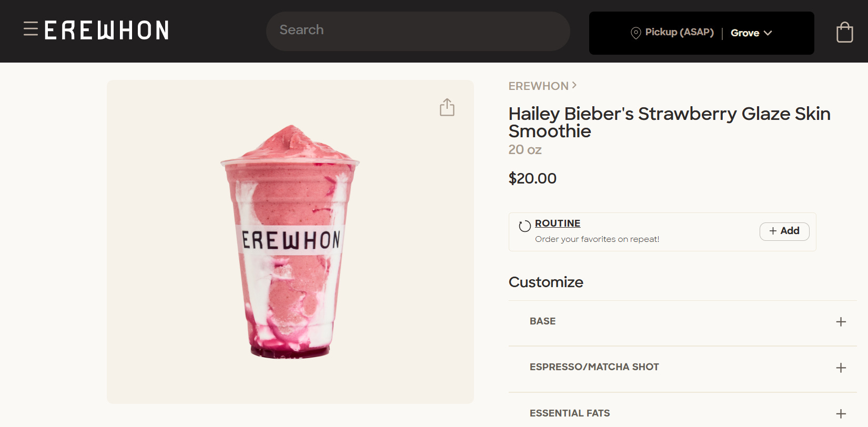View the smoothie product image
Screen dimensions: 868x427
click(290, 241)
